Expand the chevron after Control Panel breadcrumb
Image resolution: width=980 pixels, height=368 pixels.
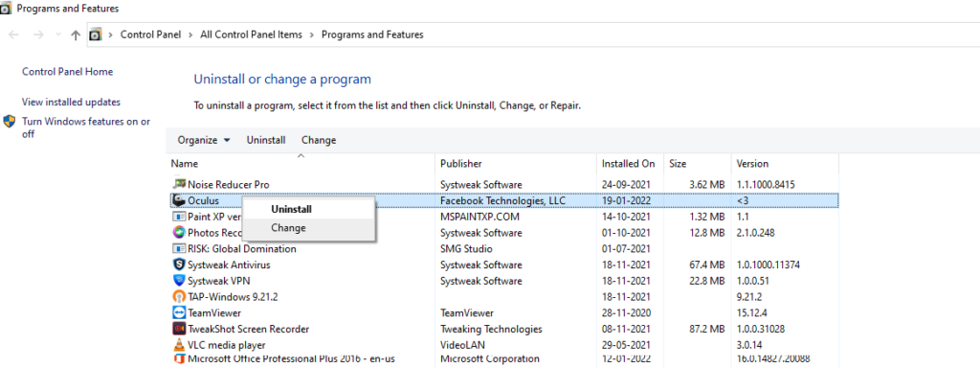[190, 35]
